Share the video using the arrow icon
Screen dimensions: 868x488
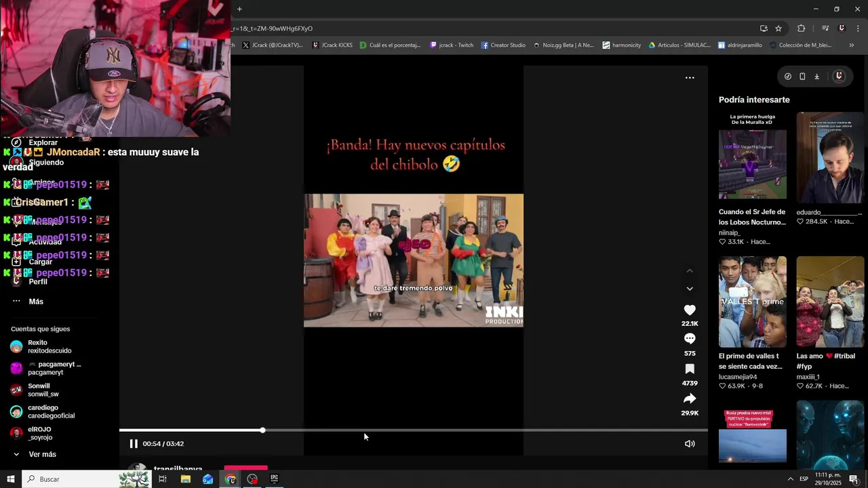(690, 399)
